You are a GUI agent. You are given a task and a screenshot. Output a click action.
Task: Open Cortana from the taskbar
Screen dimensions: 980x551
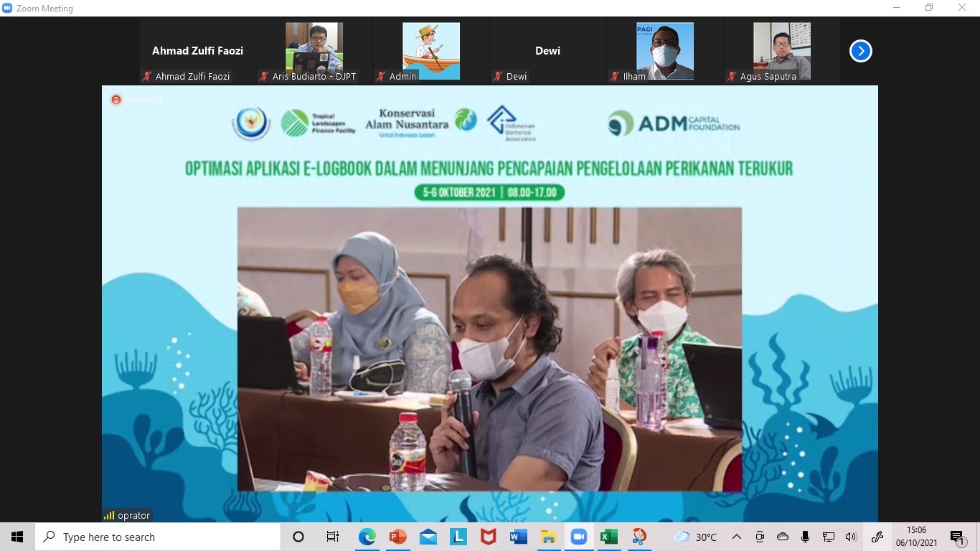click(x=298, y=537)
